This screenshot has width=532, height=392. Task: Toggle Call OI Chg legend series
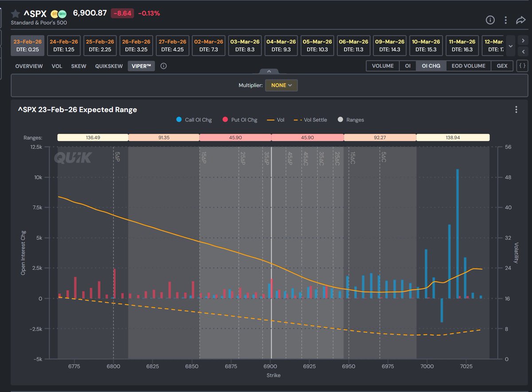pos(193,120)
